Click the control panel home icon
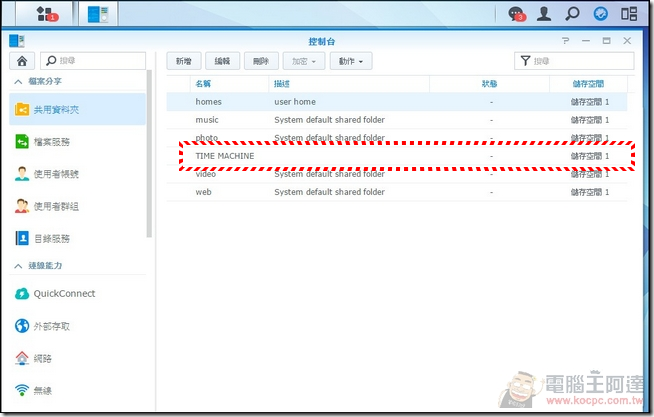The height and width of the screenshot is (417, 654). coord(23,61)
